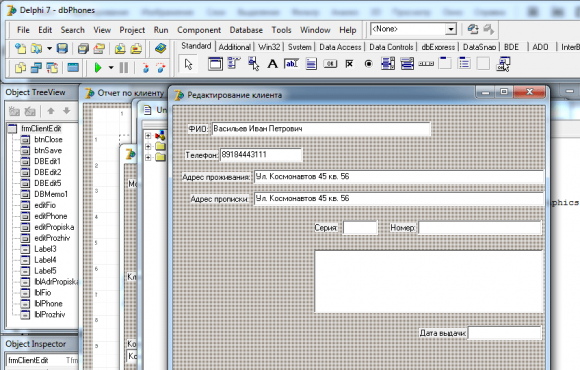
Task: Select the Label component in the palette
Action: tap(273, 64)
